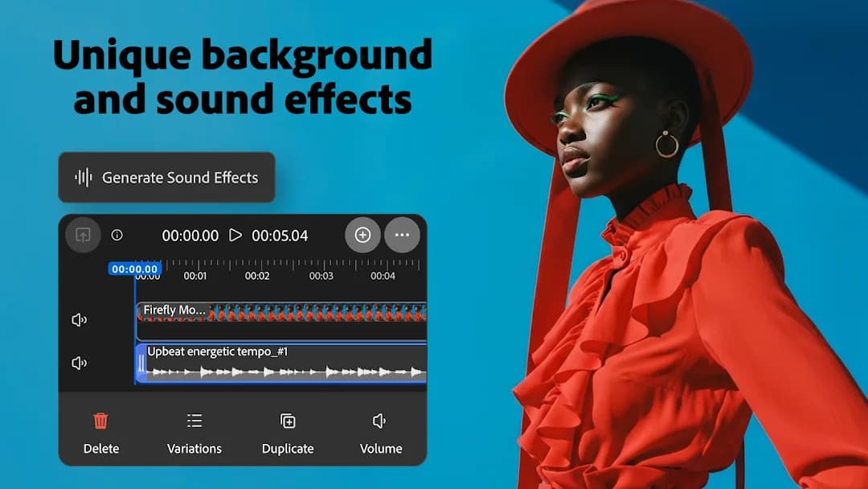Viewport: 868px width, 489px height.
Task: Open the export/share icon in the editor
Action: (x=83, y=235)
